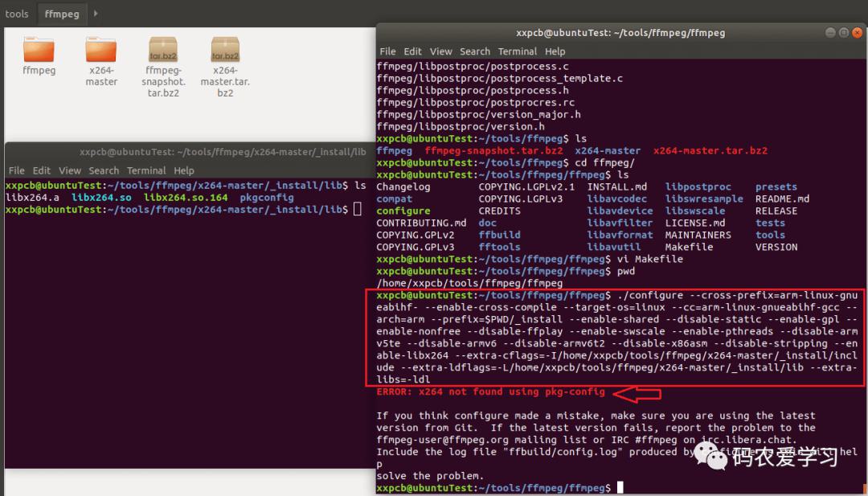The height and width of the screenshot is (496, 868).
Task: Click fftools directory in the listing
Action: click(499, 247)
